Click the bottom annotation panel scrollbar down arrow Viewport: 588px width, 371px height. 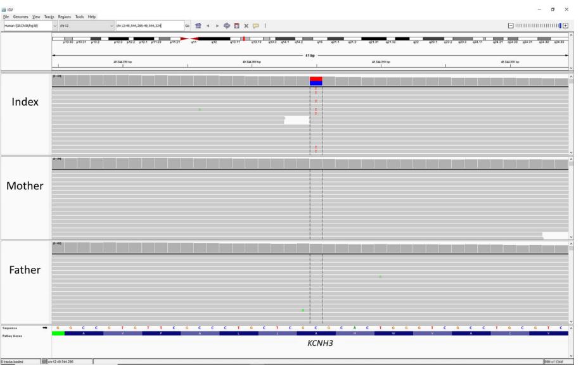coord(571,356)
